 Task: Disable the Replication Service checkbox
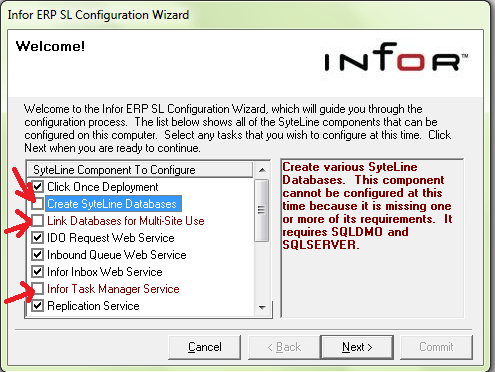click(38, 306)
